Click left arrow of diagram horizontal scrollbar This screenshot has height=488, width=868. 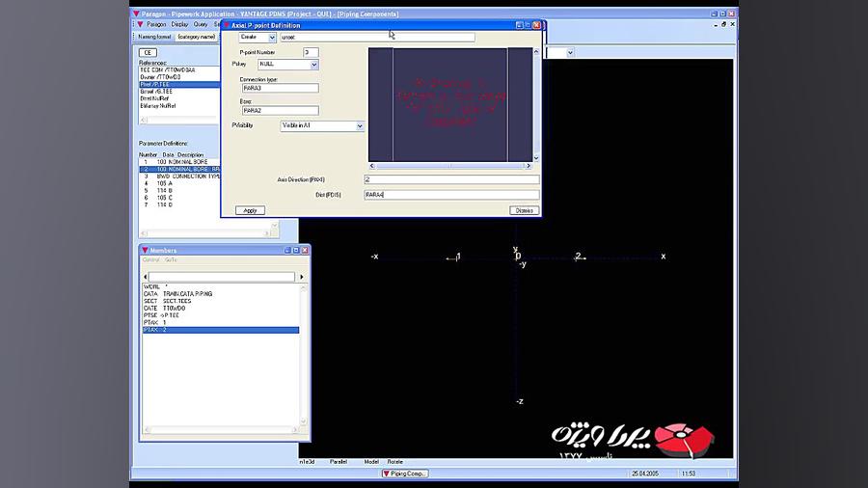[372, 166]
